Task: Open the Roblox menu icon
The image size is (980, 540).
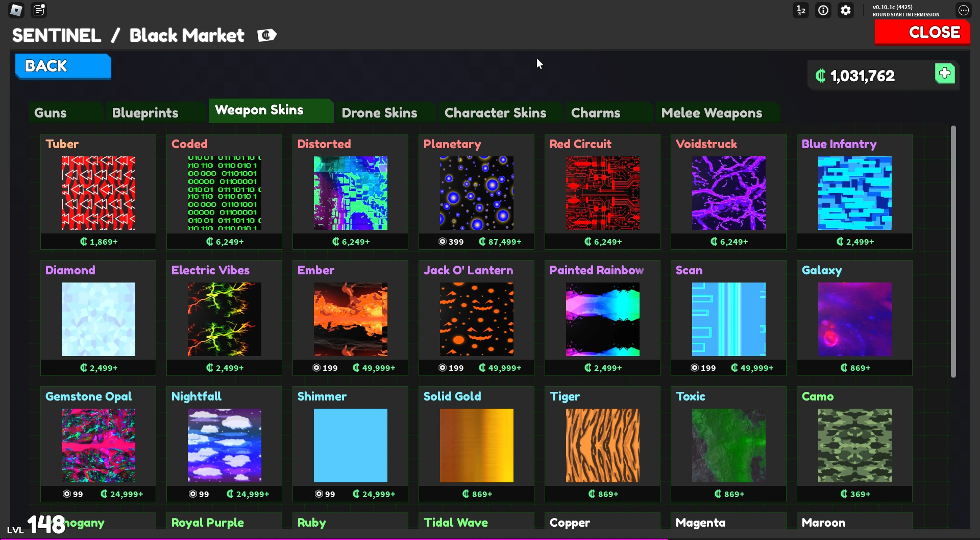Action: point(16,10)
